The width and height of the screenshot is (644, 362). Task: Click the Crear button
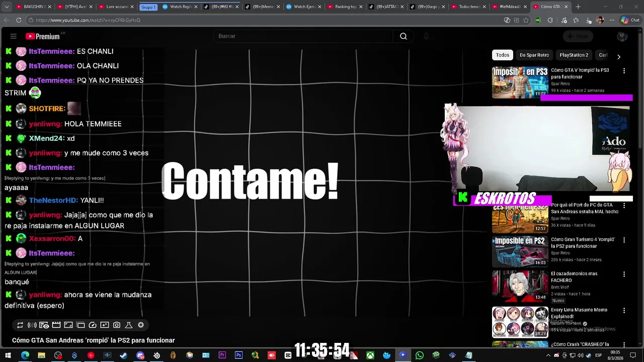click(x=578, y=36)
